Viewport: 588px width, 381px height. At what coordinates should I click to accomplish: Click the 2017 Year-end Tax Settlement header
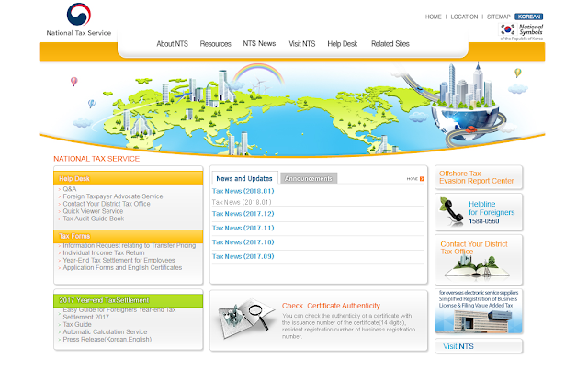[129, 300]
